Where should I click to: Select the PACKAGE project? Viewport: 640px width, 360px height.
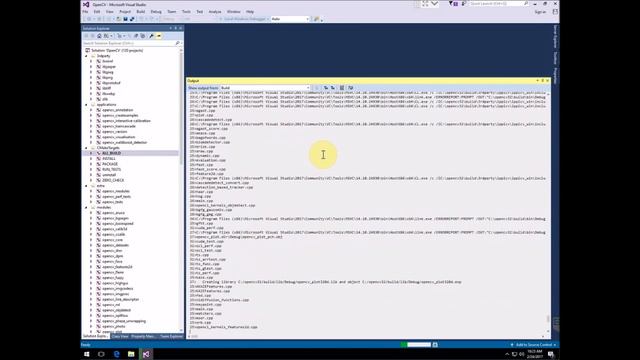pyautogui.click(x=110, y=164)
